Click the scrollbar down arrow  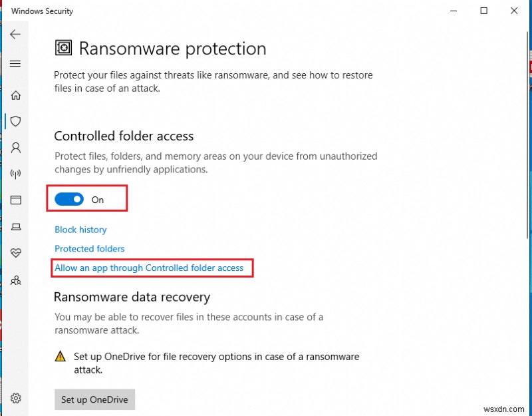(x=528, y=409)
